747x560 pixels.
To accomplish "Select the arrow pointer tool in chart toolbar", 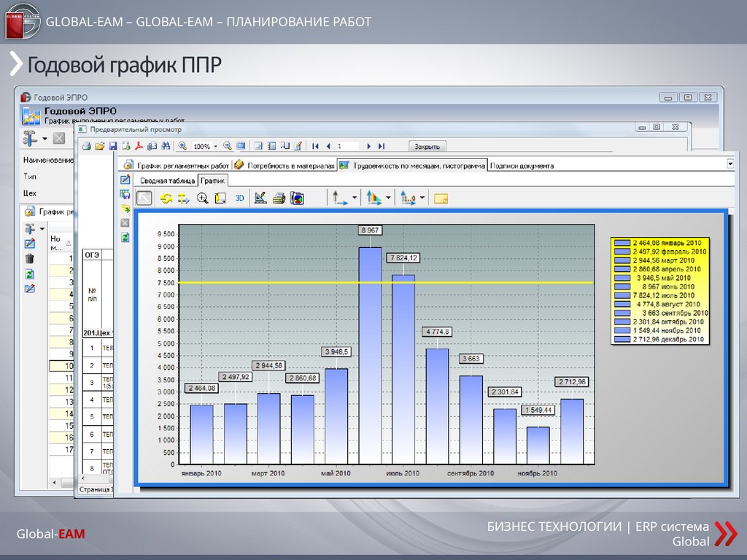I will click(x=144, y=198).
